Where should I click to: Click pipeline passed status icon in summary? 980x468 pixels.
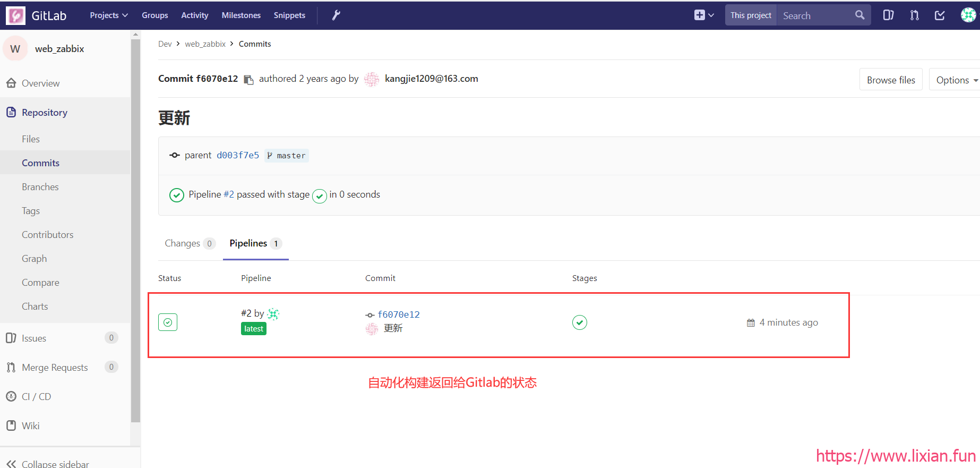pos(177,195)
